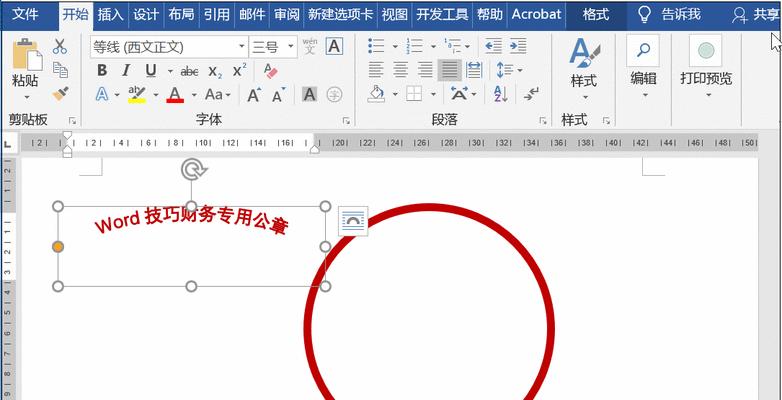Viewport: 782px width, 400px height.
Task: Click the Copy icon in clipboard group
Action: (x=60, y=70)
